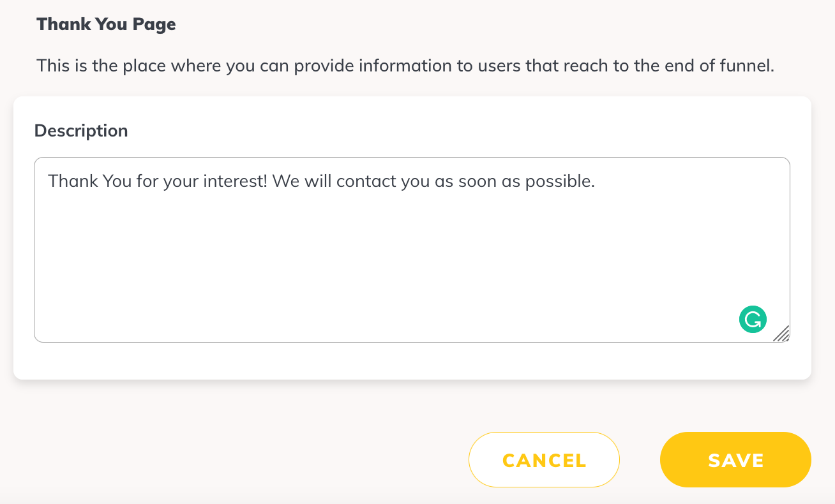Click the funnel information helper sentence
Image resolution: width=835 pixels, height=504 pixels.
[405, 66]
